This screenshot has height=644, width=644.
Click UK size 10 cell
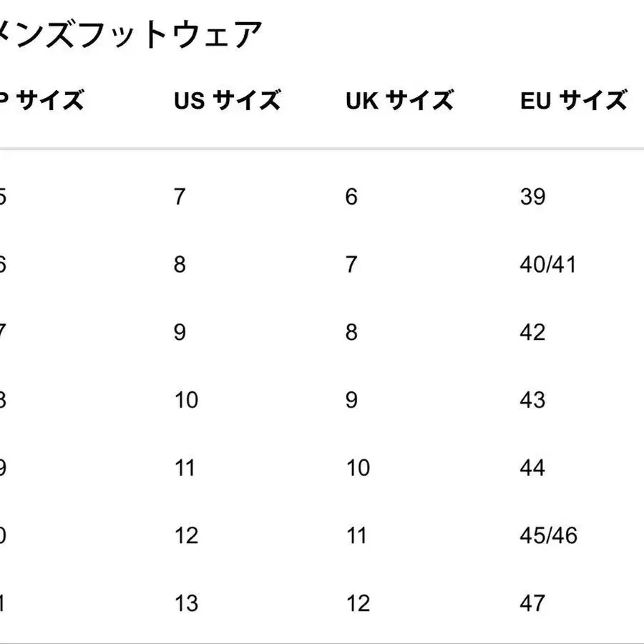coord(358,468)
